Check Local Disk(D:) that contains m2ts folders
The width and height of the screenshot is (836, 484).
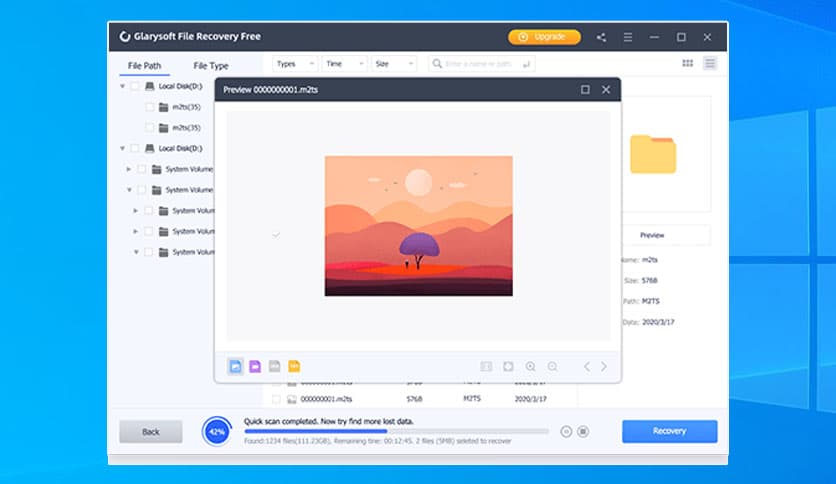135,86
